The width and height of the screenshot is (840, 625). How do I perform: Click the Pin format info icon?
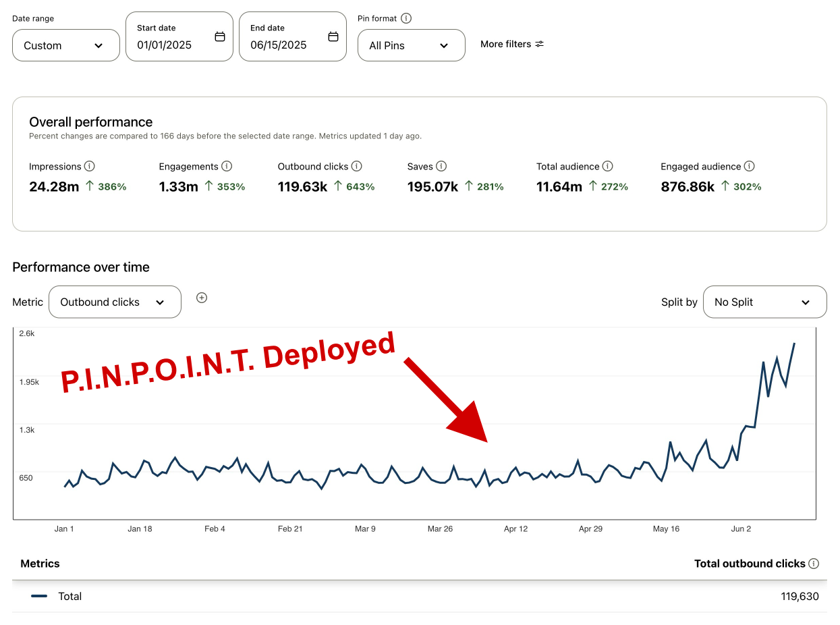[x=406, y=18]
